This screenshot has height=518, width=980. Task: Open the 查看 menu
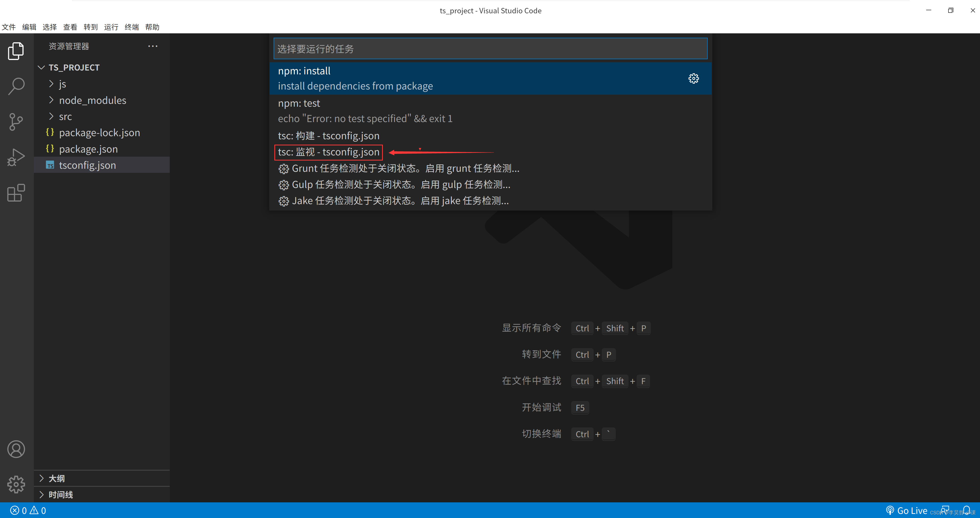pyautogui.click(x=70, y=27)
